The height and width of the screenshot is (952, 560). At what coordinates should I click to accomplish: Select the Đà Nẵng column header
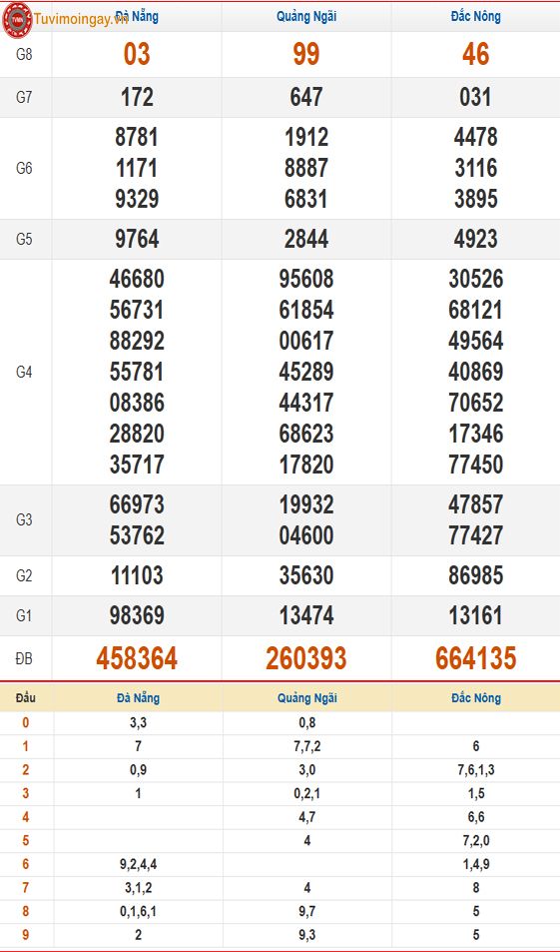pyautogui.click(x=137, y=16)
